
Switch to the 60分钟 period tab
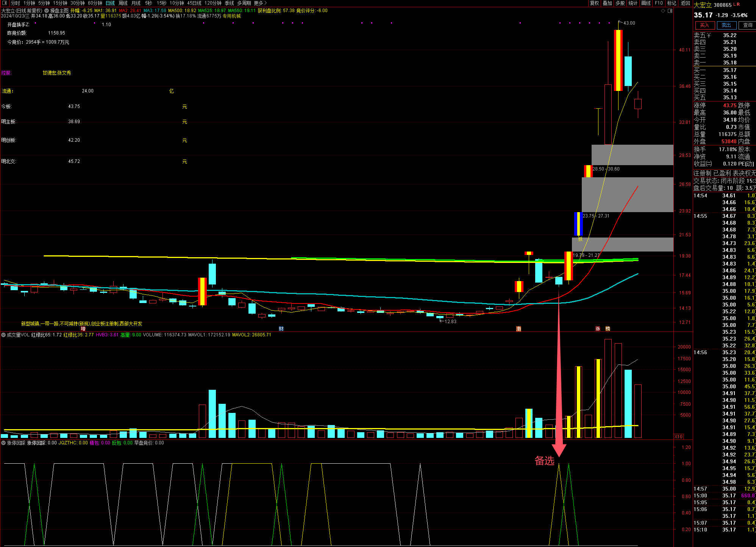(x=95, y=3)
